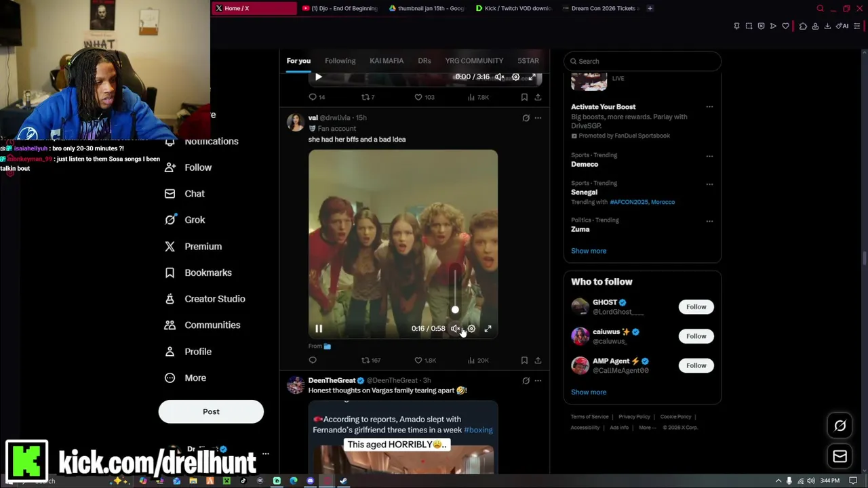
Task: Switch to the For you tab
Action: point(298,61)
